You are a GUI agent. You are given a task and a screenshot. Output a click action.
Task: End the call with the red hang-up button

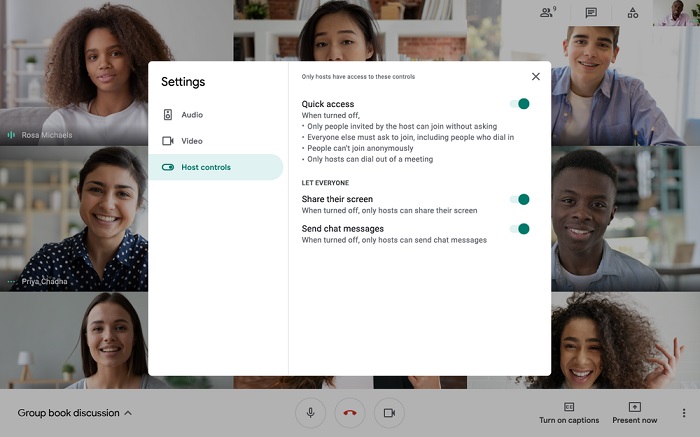pyautogui.click(x=350, y=413)
